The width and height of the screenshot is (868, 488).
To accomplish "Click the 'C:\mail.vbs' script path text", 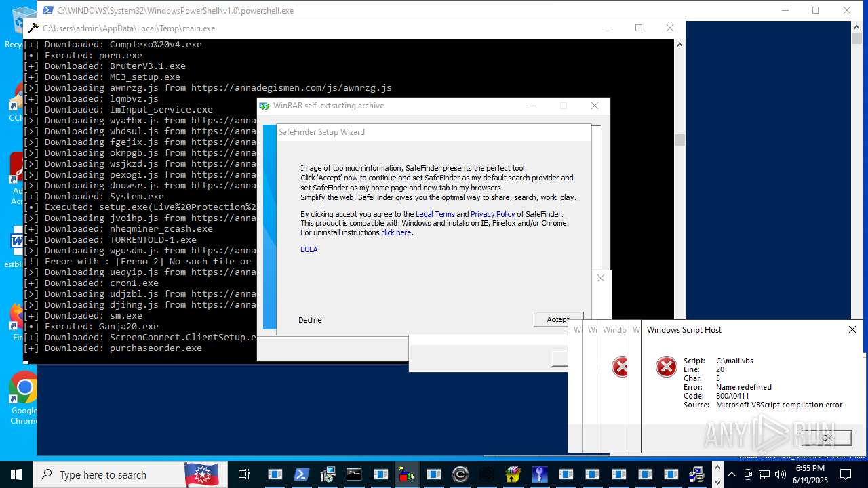I will pos(734,361).
